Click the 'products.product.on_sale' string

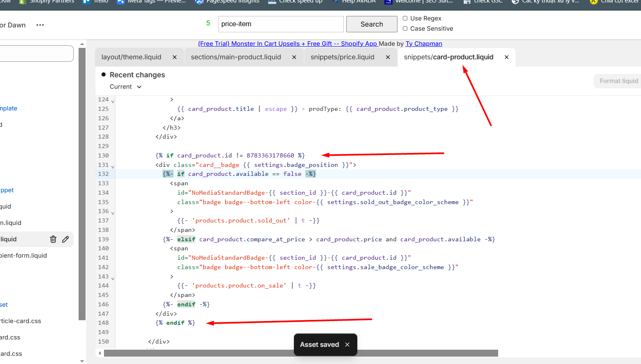point(239,285)
